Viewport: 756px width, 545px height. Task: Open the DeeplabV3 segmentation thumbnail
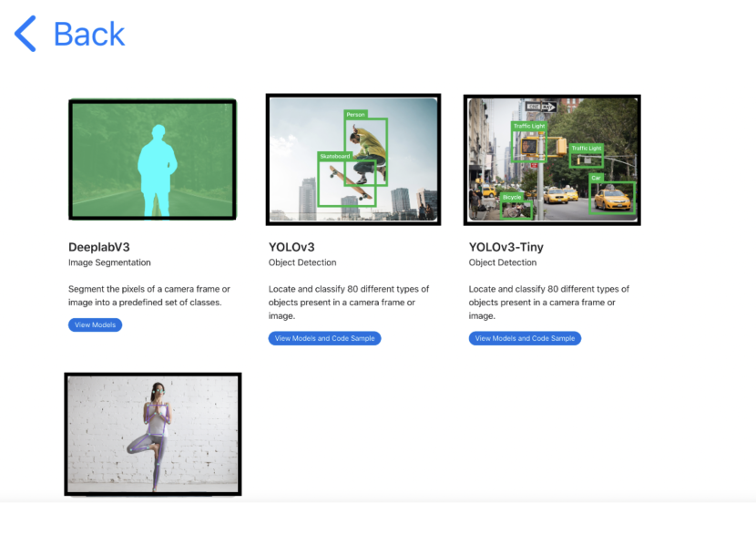pyautogui.click(x=152, y=159)
